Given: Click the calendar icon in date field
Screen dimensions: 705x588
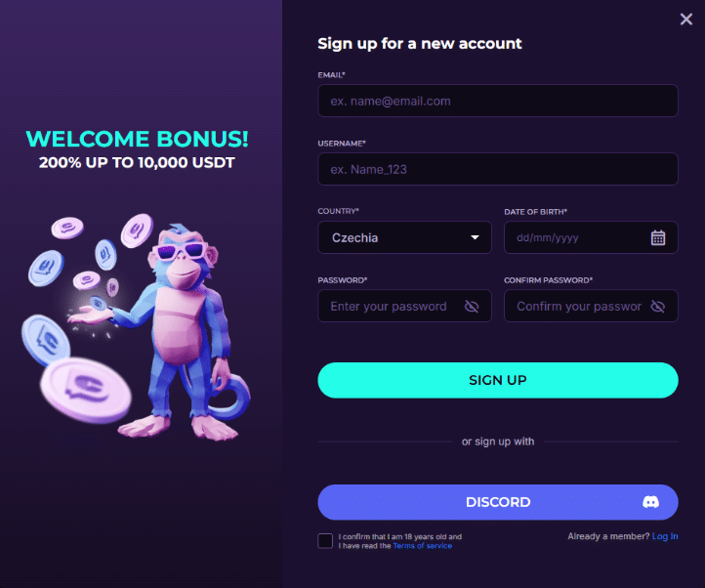Looking at the screenshot, I should 658,237.
